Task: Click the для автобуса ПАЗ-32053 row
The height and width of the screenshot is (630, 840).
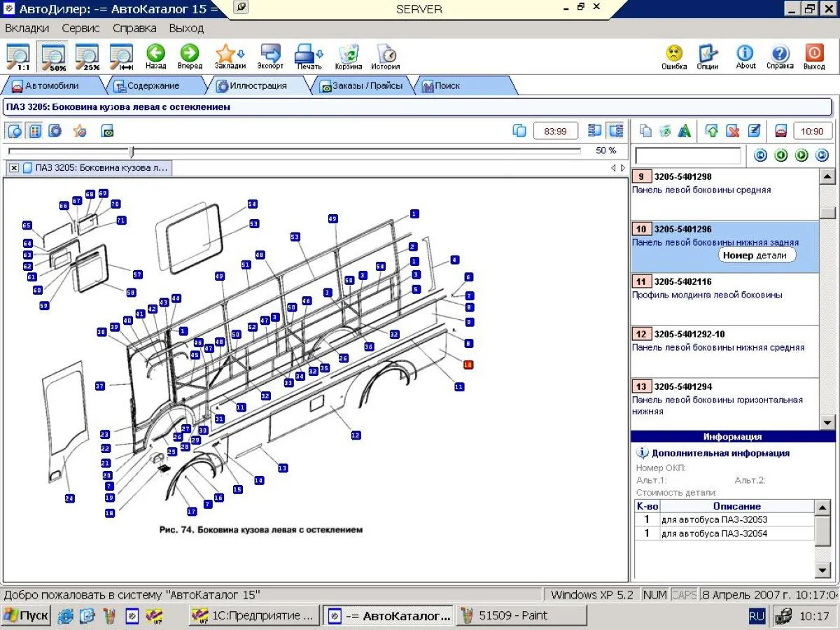Action: (x=724, y=519)
